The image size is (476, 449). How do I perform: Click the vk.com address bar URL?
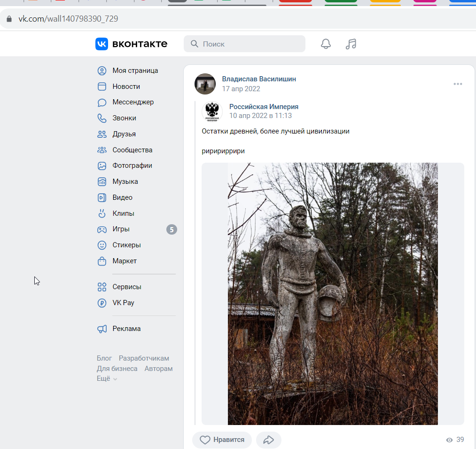point(68,19)
